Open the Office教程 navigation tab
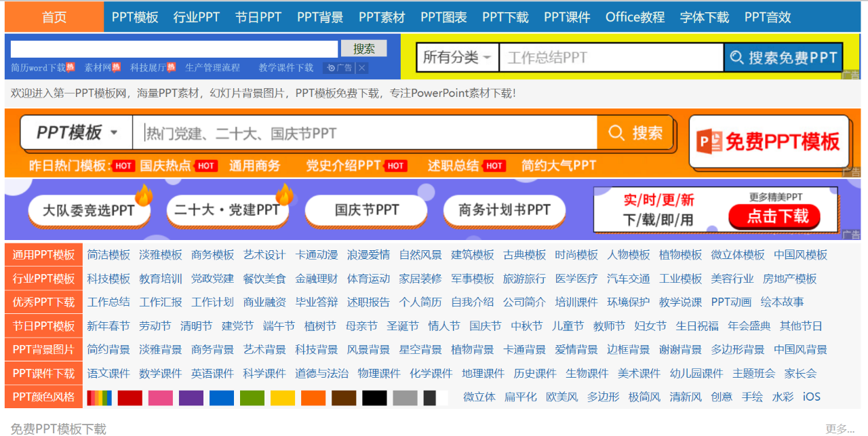The width and height of the screenshot is (868, 436). 635,17
